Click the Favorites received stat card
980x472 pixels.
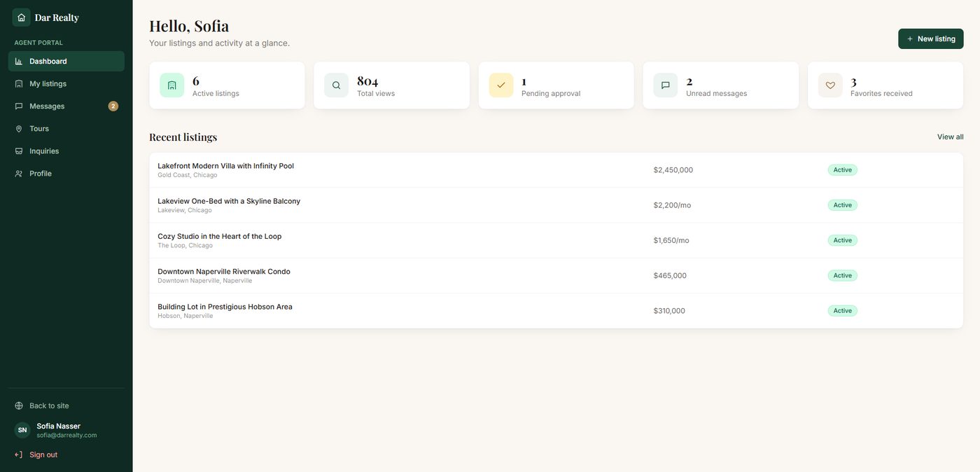click(x=885, y=85)
